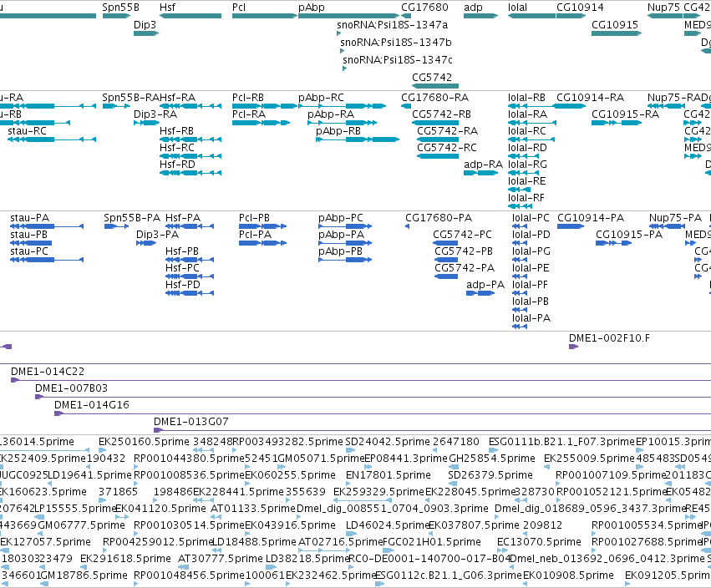Click the Hsf-RC transcript label
This screenshot has width=711, height=588.
(x=177, y=148)
